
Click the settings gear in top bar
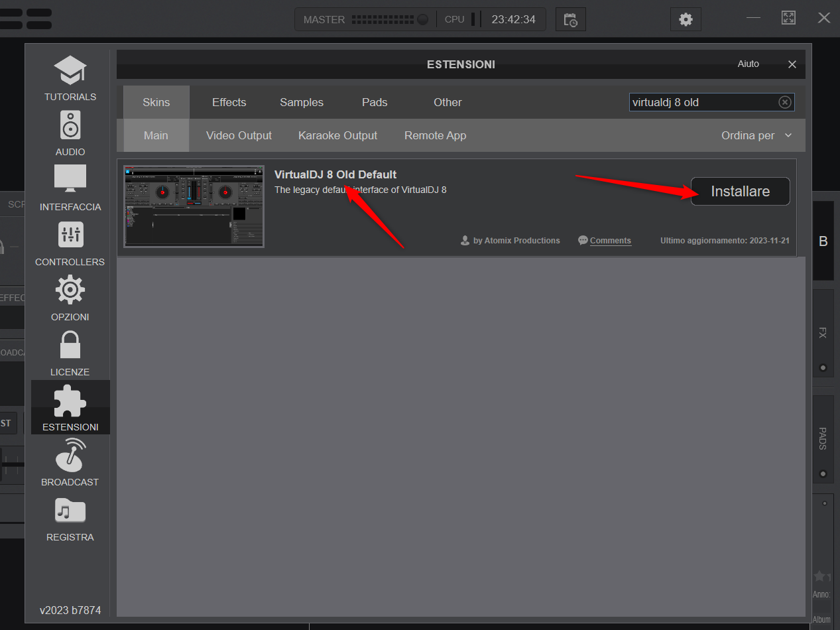[x=686, y=19]
